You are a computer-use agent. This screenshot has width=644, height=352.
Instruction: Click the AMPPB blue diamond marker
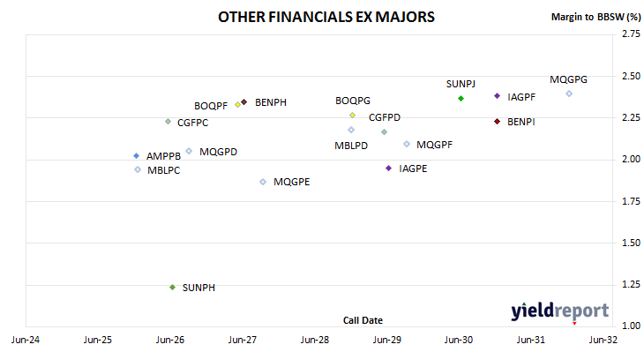coord(137,155)
